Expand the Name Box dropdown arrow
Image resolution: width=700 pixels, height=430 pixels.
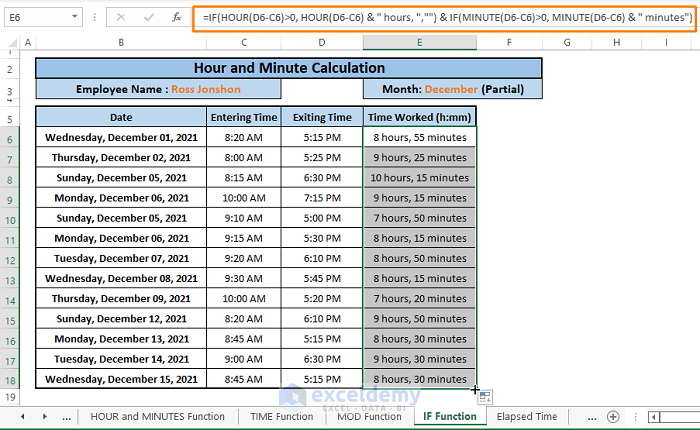point(75,17)
